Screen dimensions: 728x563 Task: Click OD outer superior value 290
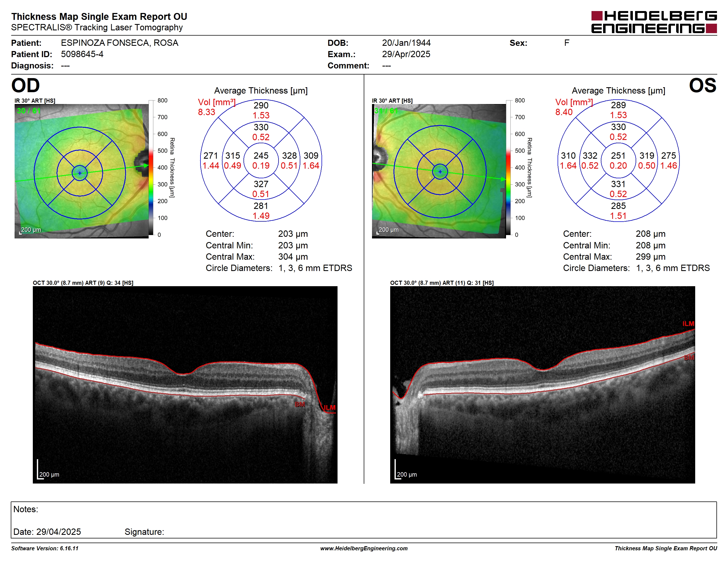[261, 105]
